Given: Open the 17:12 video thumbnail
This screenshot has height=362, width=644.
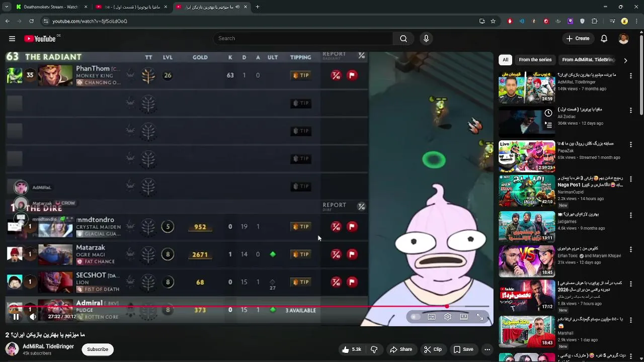Looking at the screenshot, I should [x=527, y=296].
